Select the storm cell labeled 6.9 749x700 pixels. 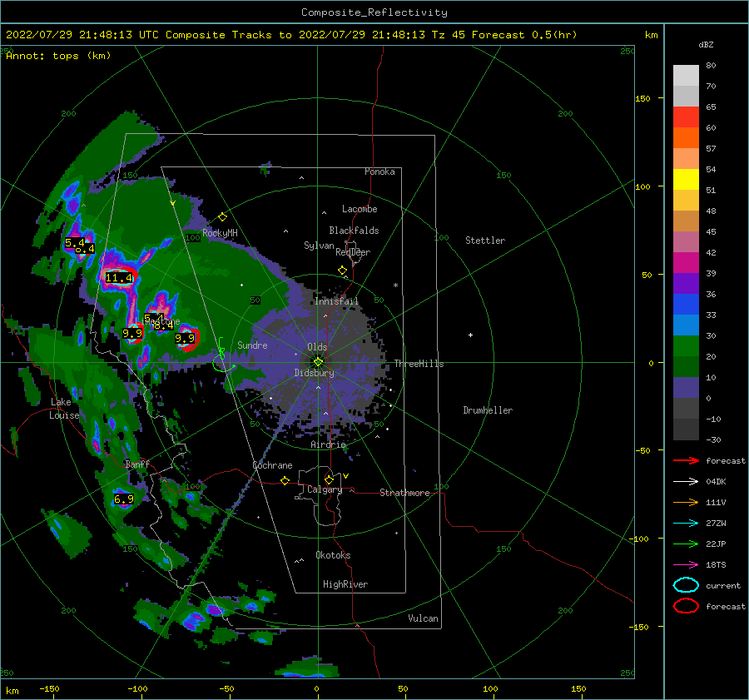pos(124,499)
